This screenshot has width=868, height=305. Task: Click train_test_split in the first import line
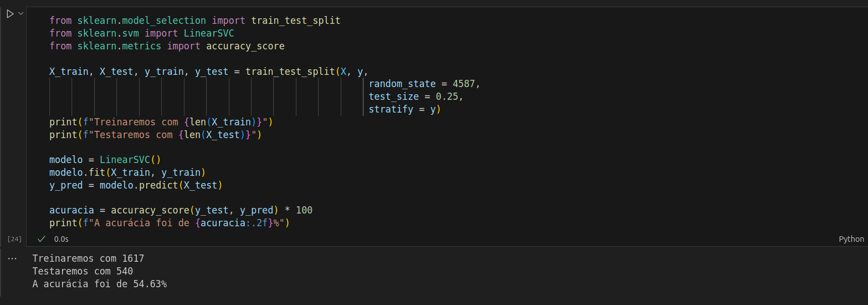point(295,21)
